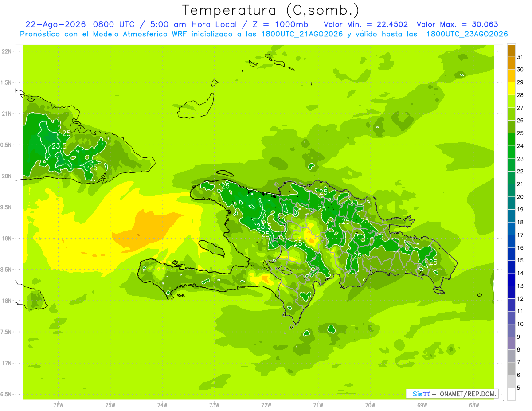Select the '22-Ago-2026' date text
The height and width of the screenshot is (411, 532).
point(55,24)
